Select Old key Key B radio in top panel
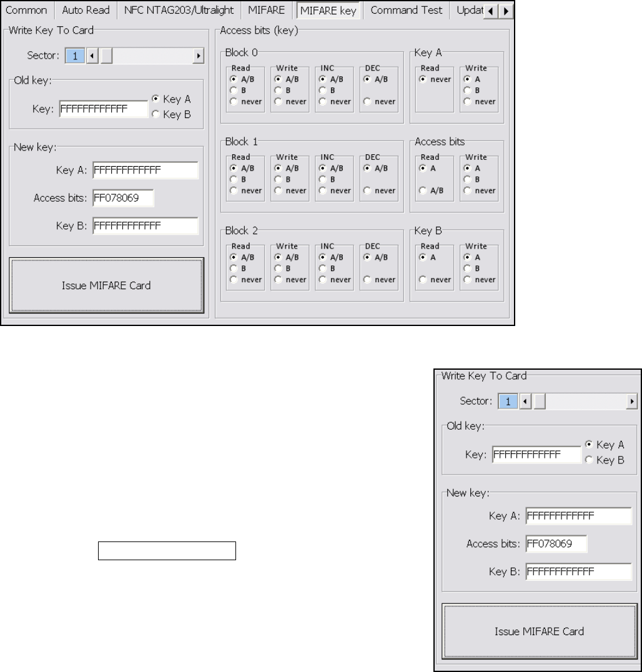642x672 pixels. 172,114
